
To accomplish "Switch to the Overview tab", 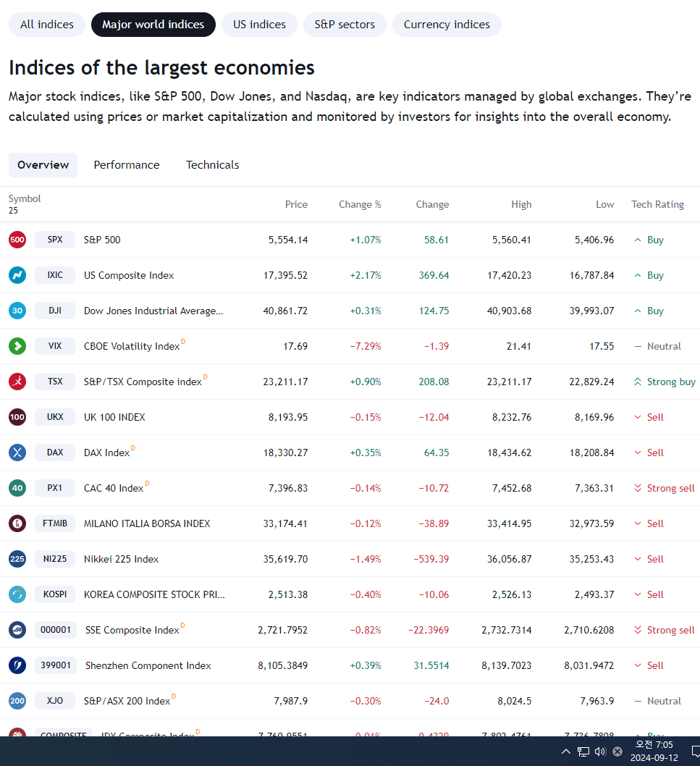I will pyautogui.click(x=43, y=165).
